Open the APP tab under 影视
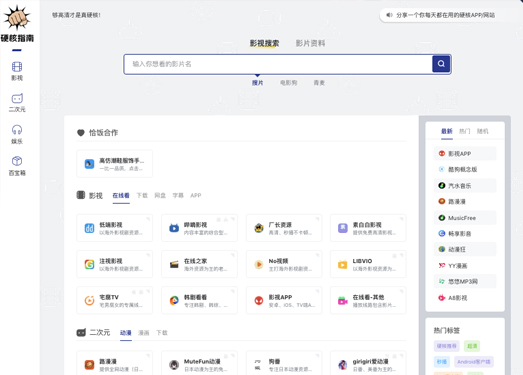 coord(196,195)
